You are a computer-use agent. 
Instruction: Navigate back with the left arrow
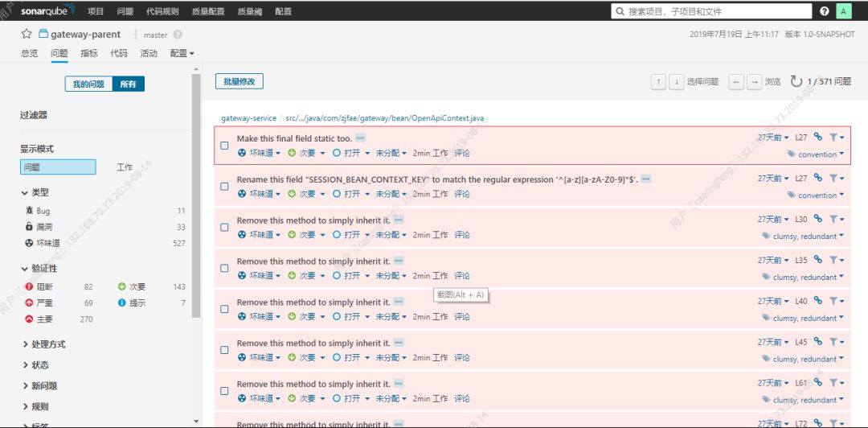coord(735,82)
